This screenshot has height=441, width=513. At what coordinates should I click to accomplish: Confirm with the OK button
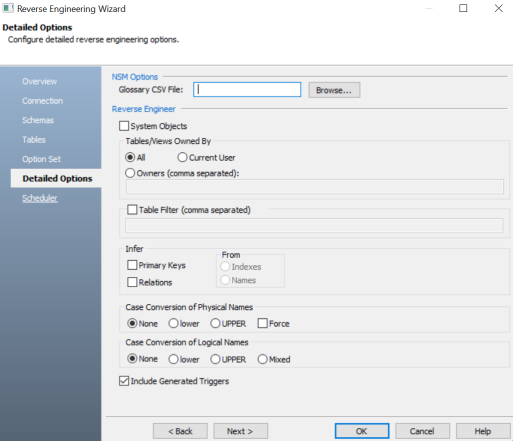click(x=362, y=431)
